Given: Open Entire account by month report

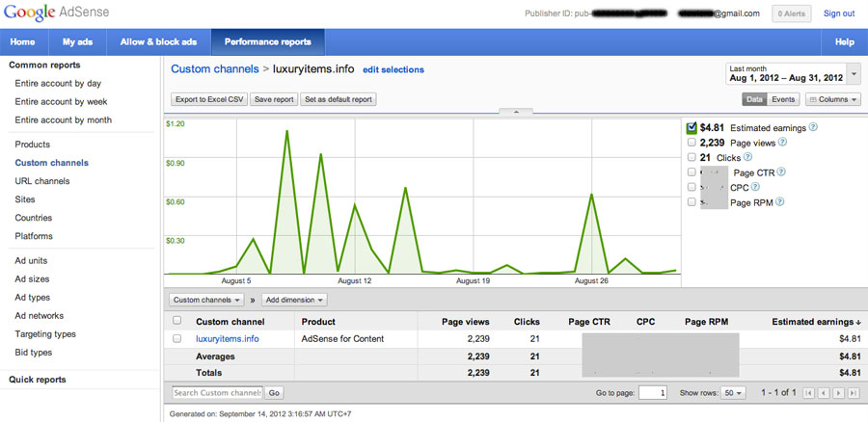Looking at the screenshot, I should [x=63, y=120].
